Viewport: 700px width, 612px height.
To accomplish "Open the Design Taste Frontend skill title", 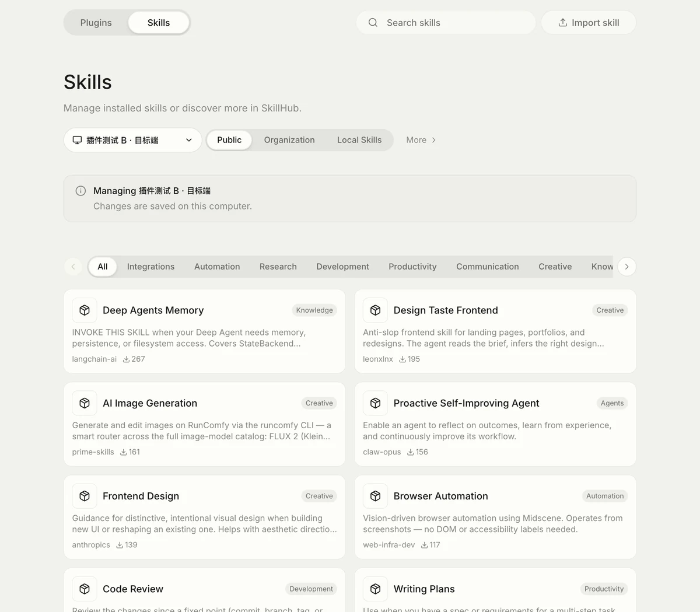I will pyautogui.click(x=446, y=310).
